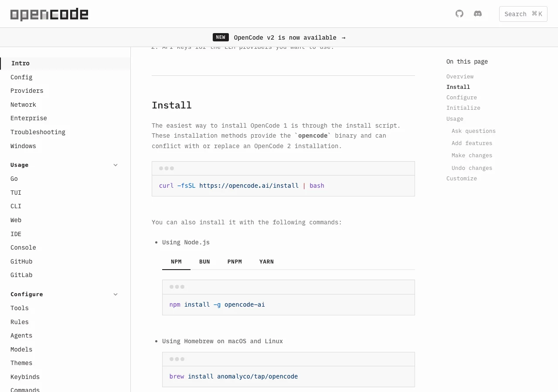
Task: Open the Search box
Action: (x=523, y=14)
